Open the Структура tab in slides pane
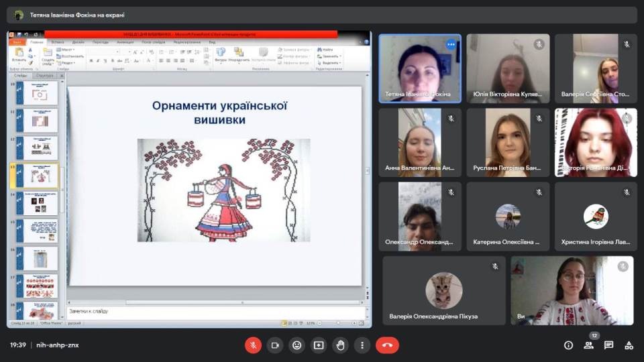Image resolution: width=644 pixels, height=362 pixels. click(45, 76)
